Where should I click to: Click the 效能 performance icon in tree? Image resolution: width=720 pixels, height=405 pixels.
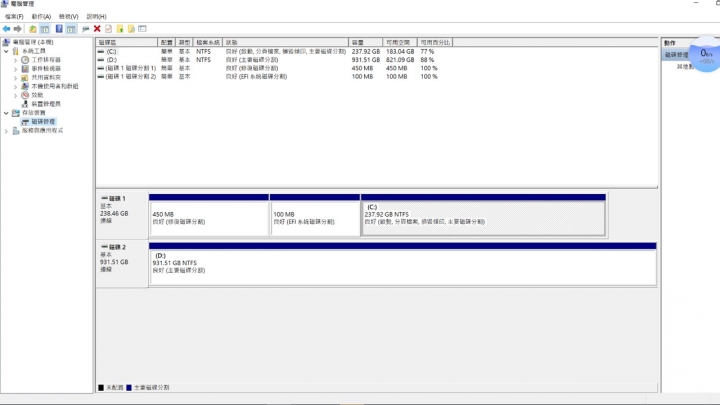coord(25,95)
